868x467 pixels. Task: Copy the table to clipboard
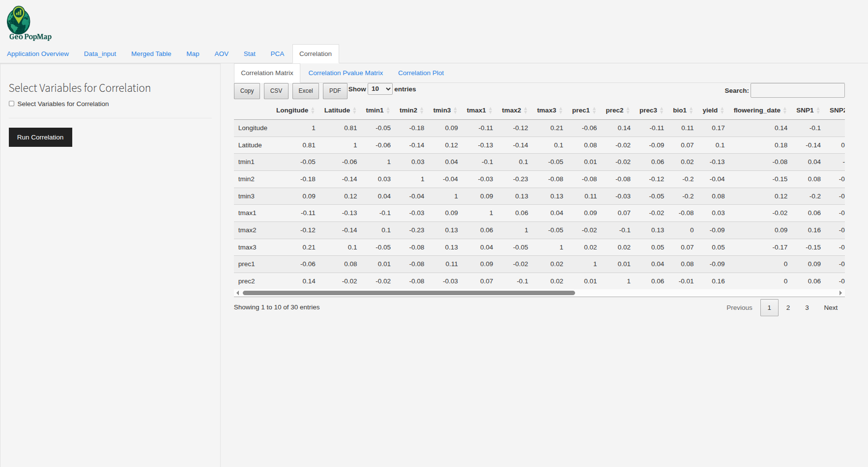tap(247, 91)
